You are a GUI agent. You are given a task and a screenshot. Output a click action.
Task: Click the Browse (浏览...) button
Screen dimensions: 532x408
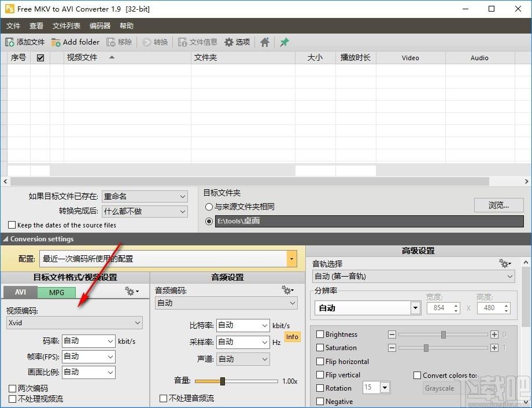(x=498, y=205)
